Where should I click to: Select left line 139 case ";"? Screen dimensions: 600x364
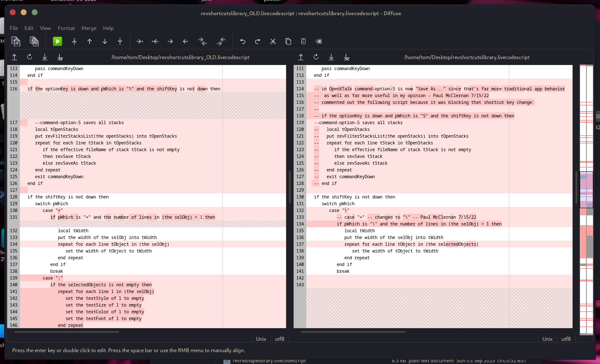53,278
